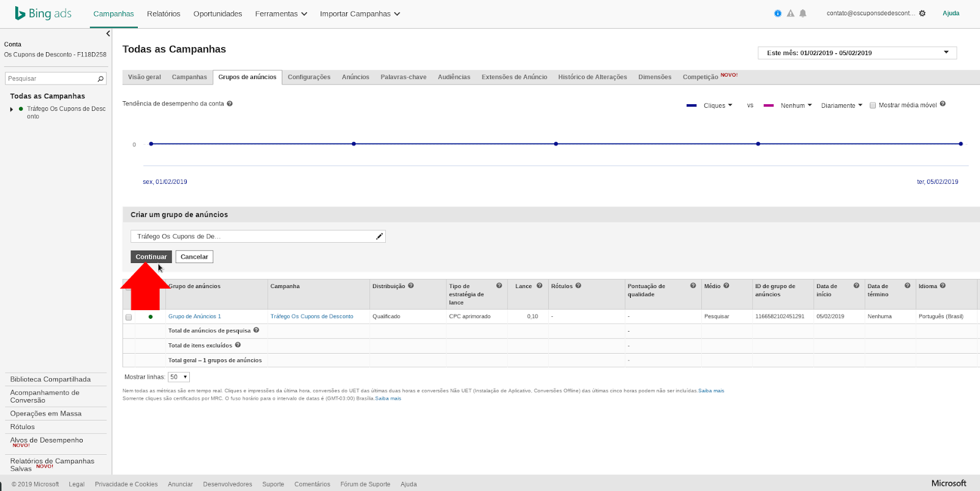Switch to the Visão geral tab
This screenshot has width=980, height=491.
(x=145, y=77)
